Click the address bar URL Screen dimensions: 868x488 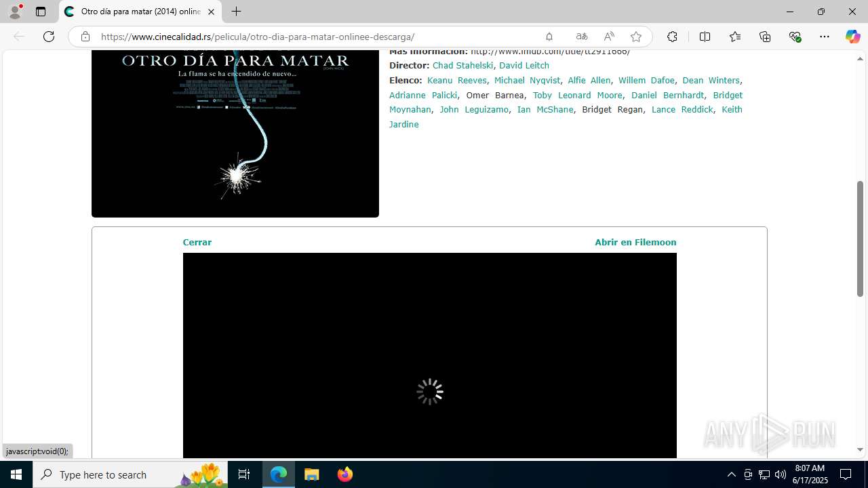pyautogui.click(x=258, y=37)
